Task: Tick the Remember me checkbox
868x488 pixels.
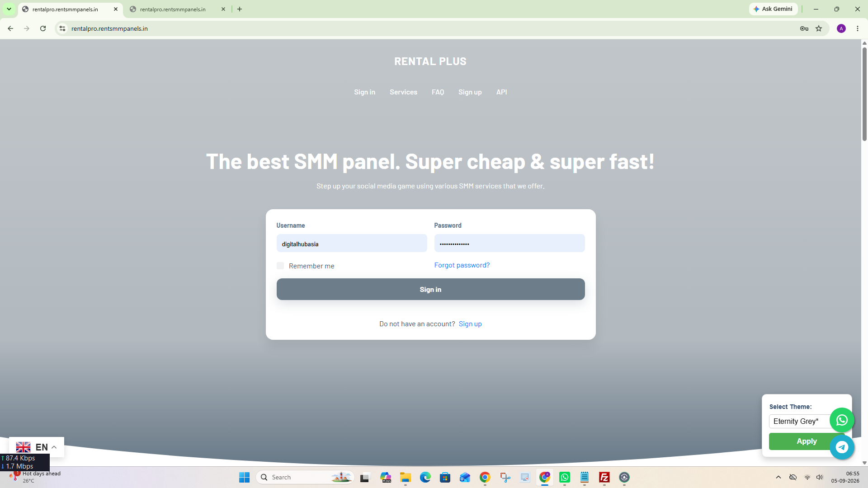Action: [x=280, y=266]
